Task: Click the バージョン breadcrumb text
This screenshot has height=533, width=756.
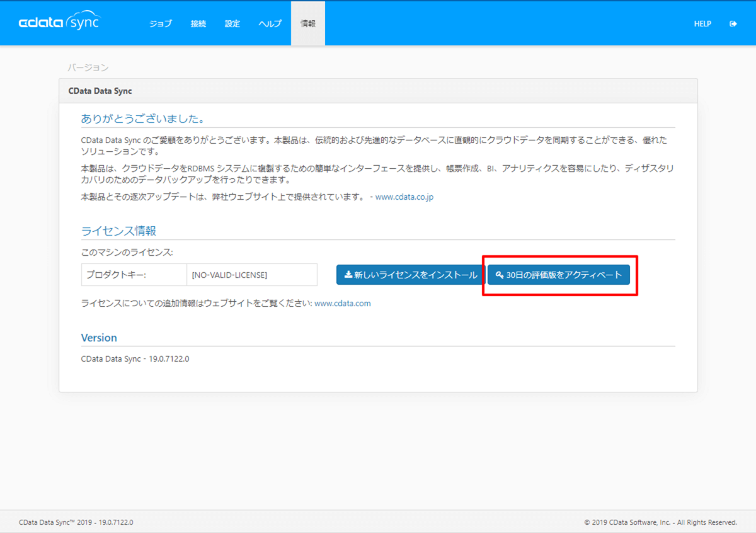Action: point(88,67)
